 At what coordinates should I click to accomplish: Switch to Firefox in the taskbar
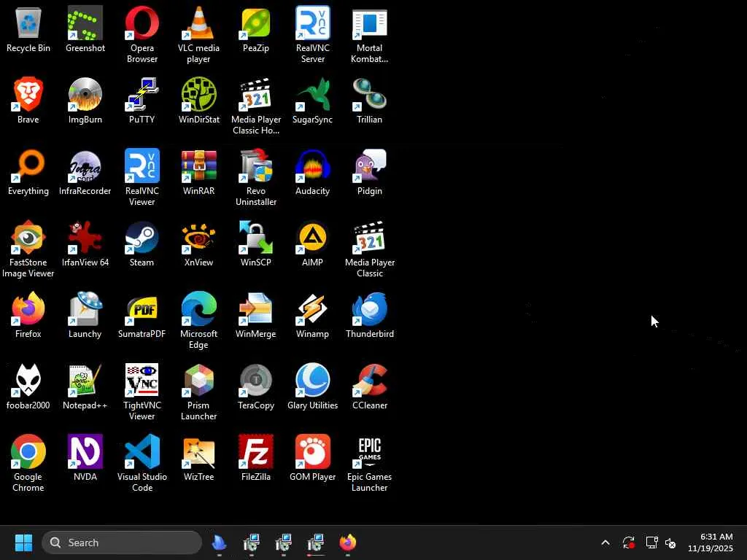(x=348, y=542)
